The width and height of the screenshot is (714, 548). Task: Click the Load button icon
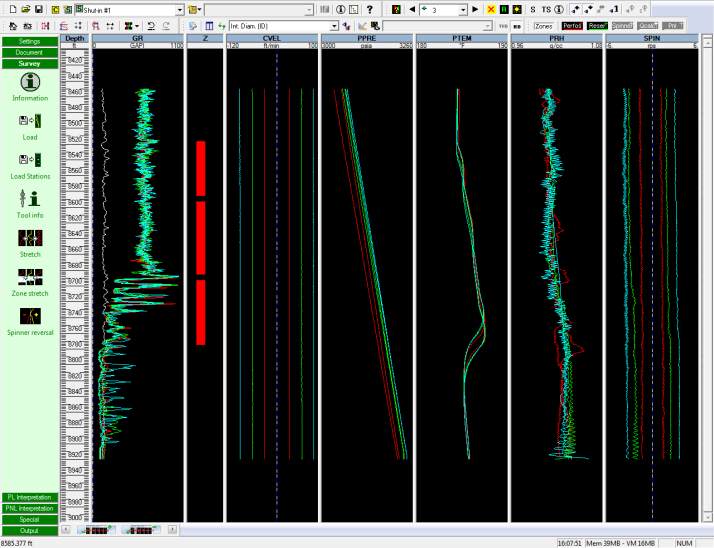(30, 121)
